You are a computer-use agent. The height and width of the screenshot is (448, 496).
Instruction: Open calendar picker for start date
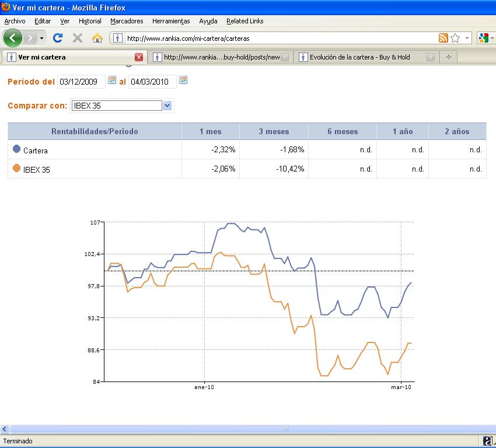112,80
